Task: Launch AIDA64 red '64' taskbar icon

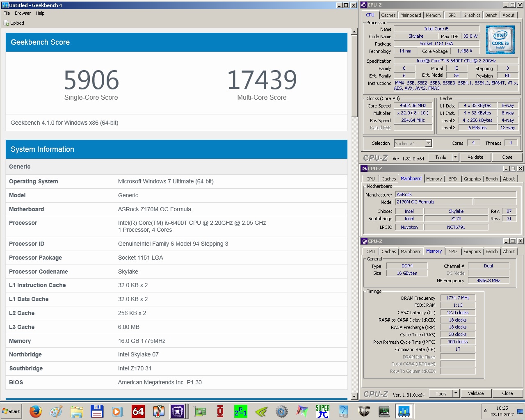Action: click(138, 411)
